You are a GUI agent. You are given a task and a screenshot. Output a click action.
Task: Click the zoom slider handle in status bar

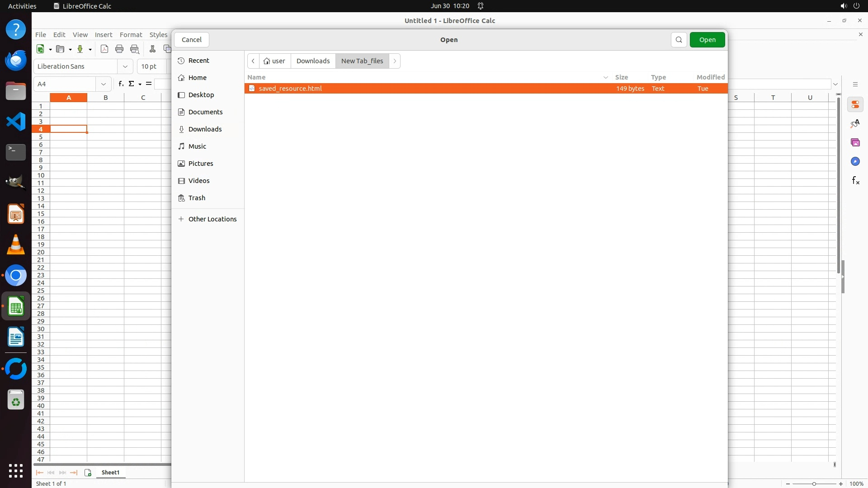(x=814, y=484)
